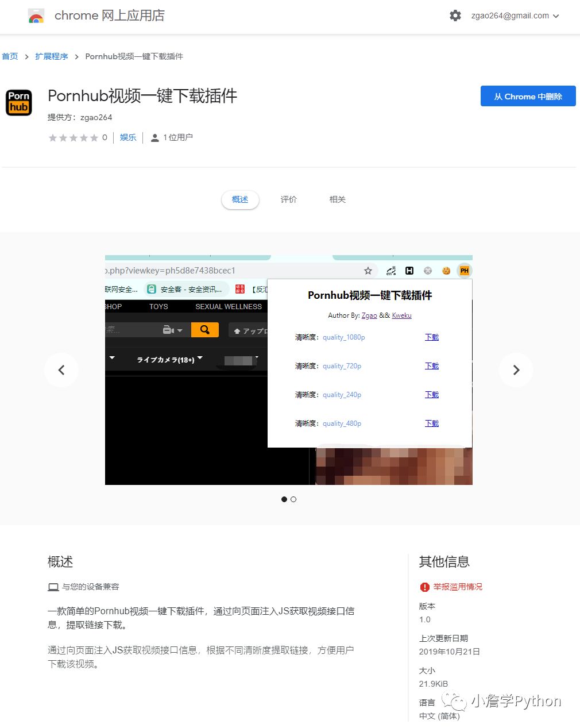This screenshot has height=728, width=580.
Task: Click the 2019年10月21日 update date text
Action: click(x=450, y=652)
